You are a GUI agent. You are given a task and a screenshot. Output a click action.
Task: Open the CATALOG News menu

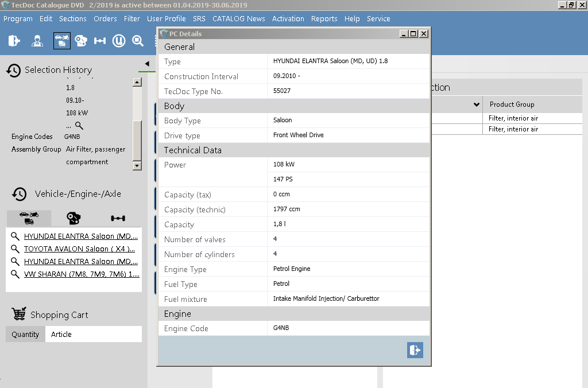238,19
